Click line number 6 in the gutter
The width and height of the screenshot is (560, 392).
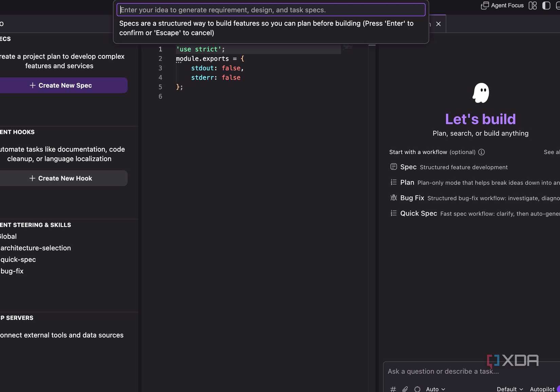(x=160, y=97)
